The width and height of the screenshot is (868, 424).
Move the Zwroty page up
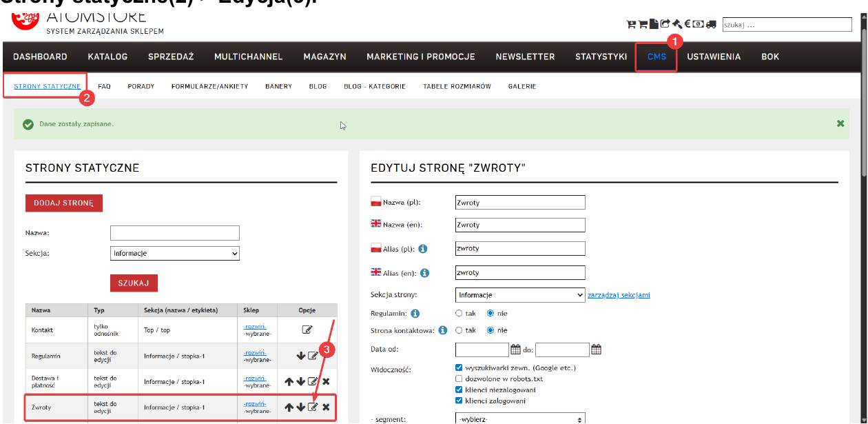pyautogui.click(x=289, y=407)
